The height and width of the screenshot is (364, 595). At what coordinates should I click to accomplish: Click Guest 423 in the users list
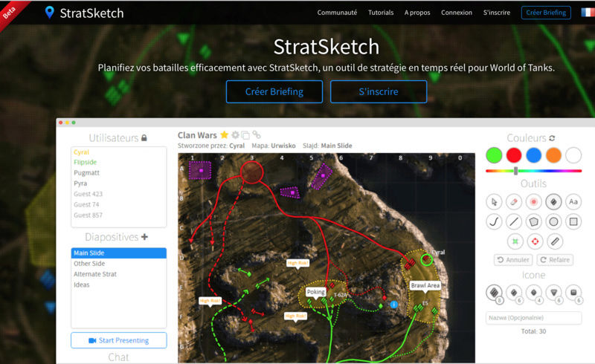click(x=88, y=194)
